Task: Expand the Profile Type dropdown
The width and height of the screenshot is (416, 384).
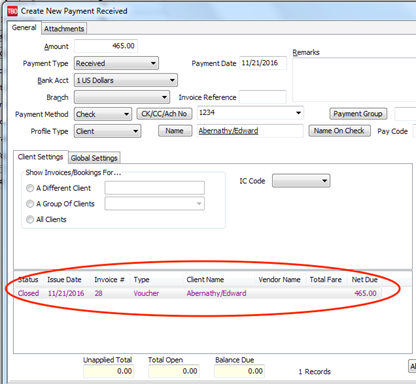Action: (x=107, y=131)
